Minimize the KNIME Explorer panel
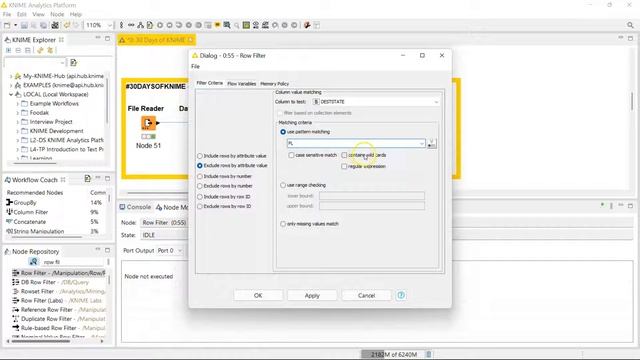Image resolution: width=640 pixels, height=360 pixels. point(98,38)
